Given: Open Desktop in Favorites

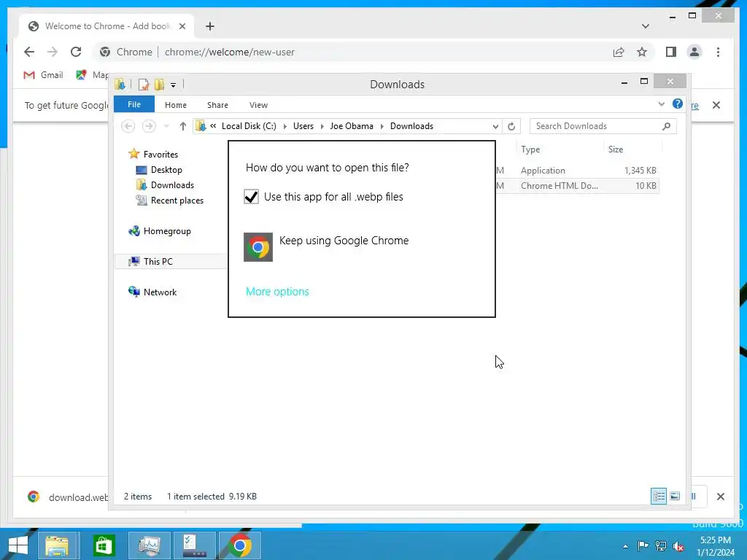Looking at the screenshot, I should click(166, 169).
